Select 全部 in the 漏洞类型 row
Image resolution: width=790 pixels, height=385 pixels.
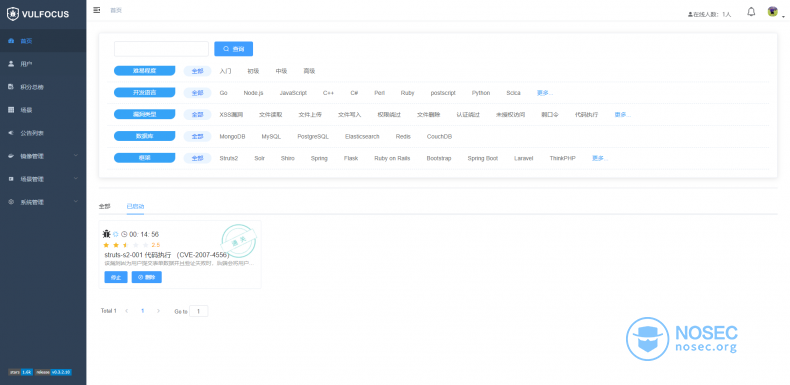pyautogui.click(x=198, y=114)
